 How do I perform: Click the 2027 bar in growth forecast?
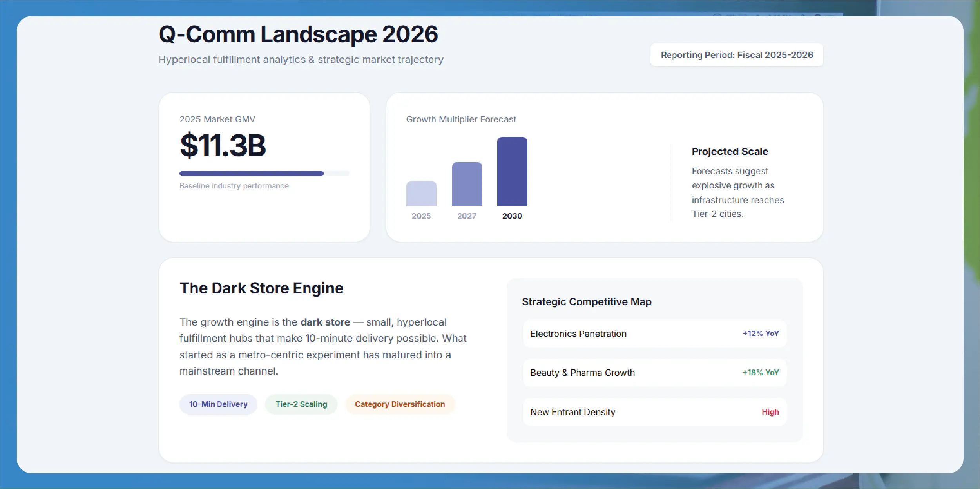[x=467, y=184]
